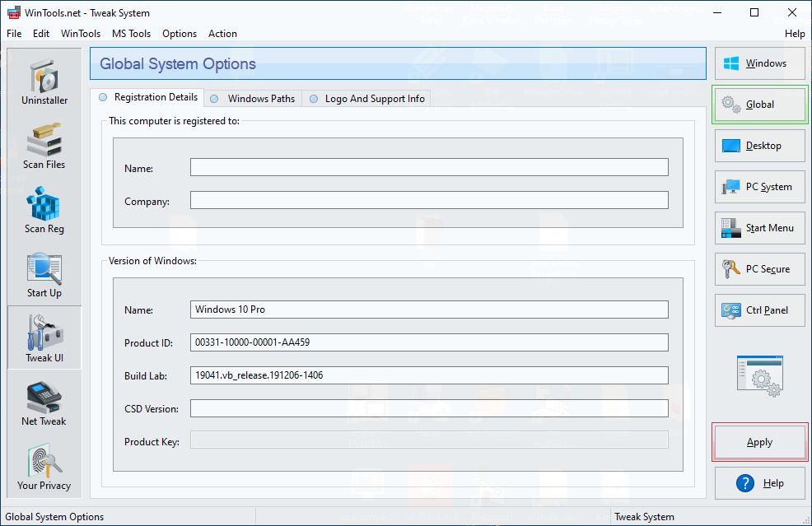Viewport: 812px width, 526px height.
Task: Select the Tweak UI tool
Action: (44, 338)
